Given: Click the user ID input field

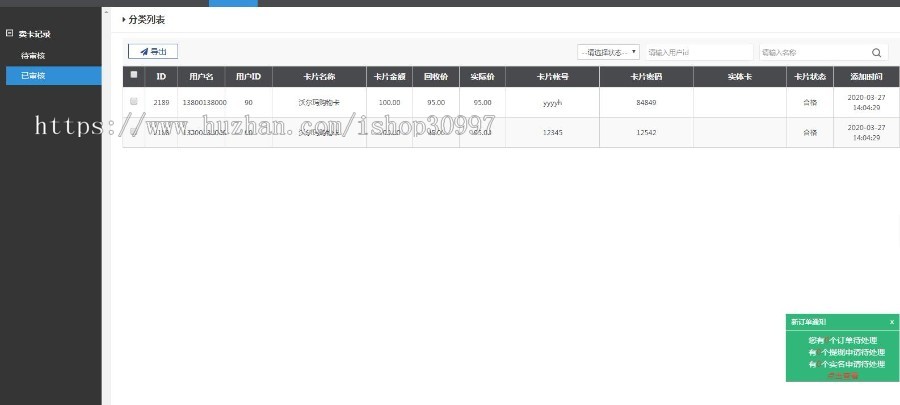Looking at the screenshot, I should (696, 52).
